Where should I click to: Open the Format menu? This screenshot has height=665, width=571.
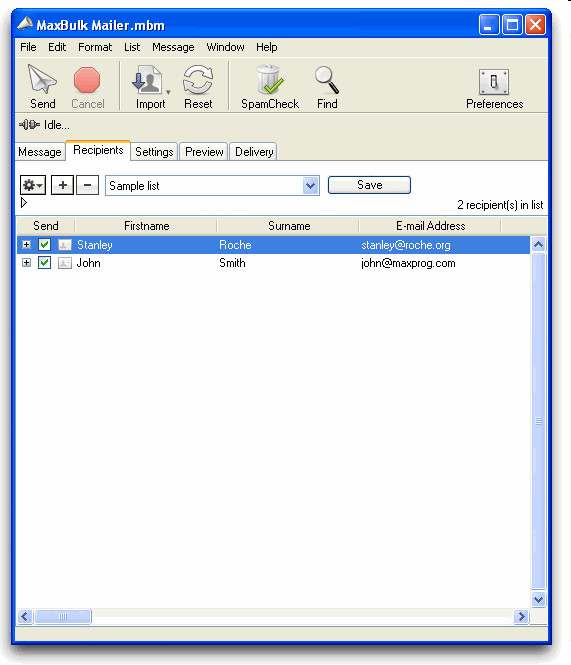[x=95, y=47]
